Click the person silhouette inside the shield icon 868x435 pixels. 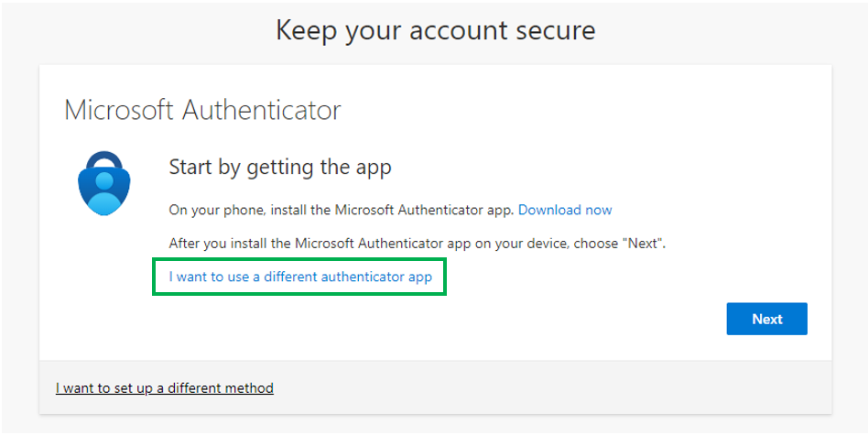click(103, 191)
